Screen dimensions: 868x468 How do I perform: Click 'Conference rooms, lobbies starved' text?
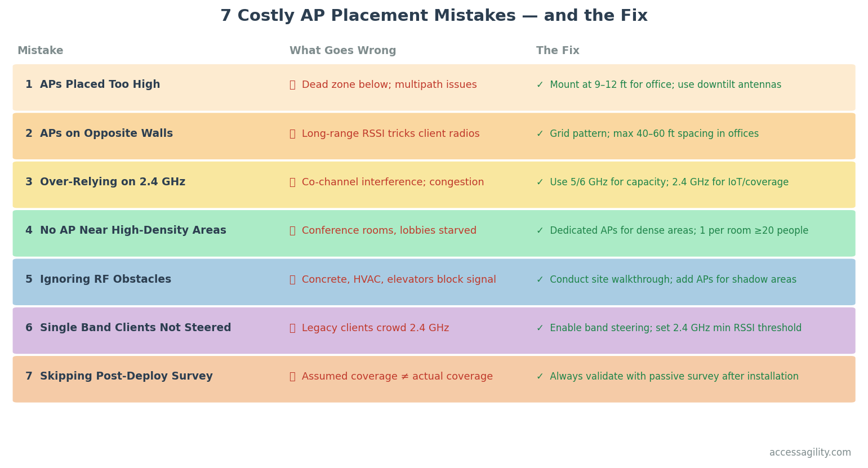(x=389, y=231)
